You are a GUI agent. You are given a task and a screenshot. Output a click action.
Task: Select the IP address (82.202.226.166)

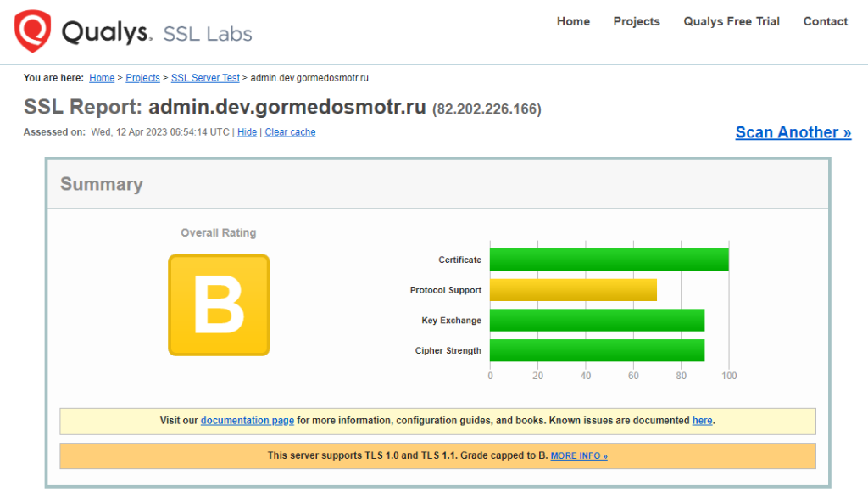pos(487,109)
